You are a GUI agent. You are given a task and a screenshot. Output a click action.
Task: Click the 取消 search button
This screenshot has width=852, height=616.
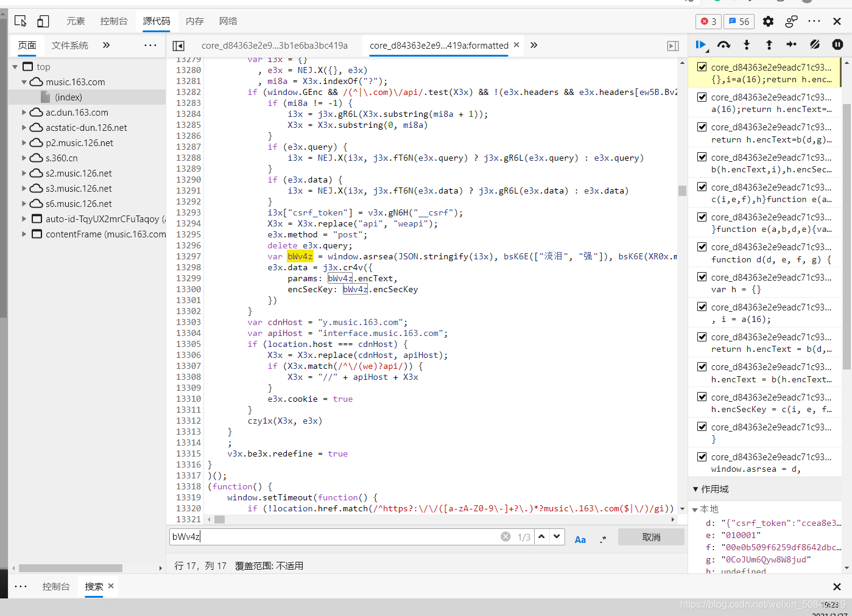click(x=651, y=537)
